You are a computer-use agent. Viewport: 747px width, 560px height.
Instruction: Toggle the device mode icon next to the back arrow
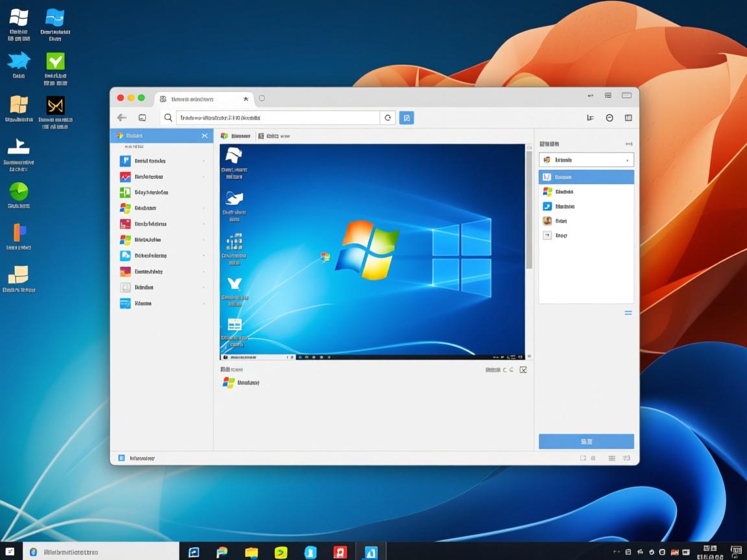[142, 117]
